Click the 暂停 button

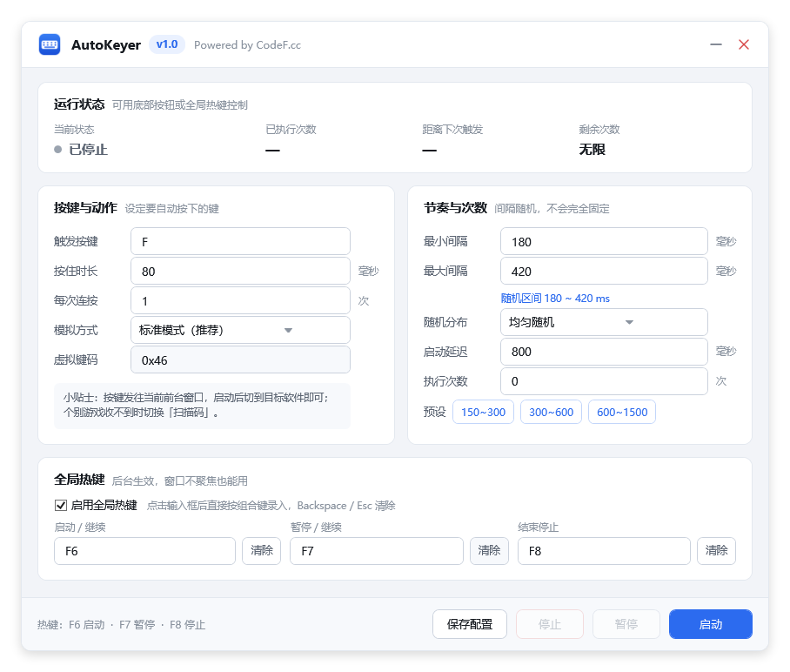click(x=626, y=624)
